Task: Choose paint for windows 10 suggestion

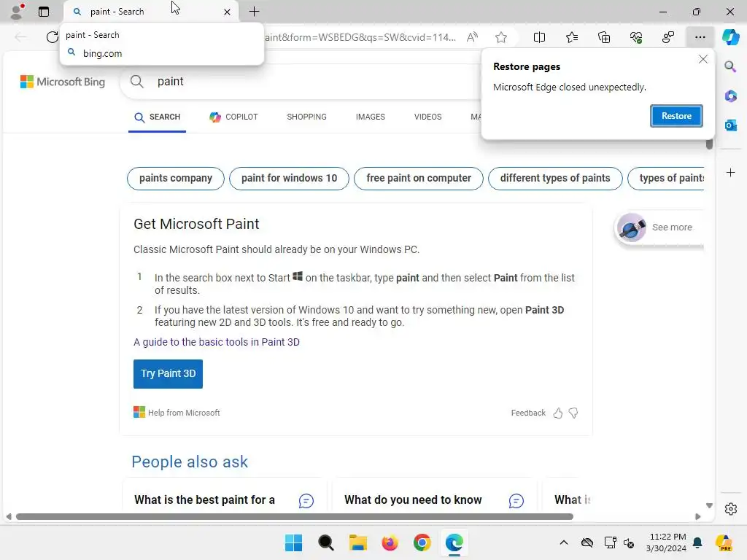Action: (289, 179)
